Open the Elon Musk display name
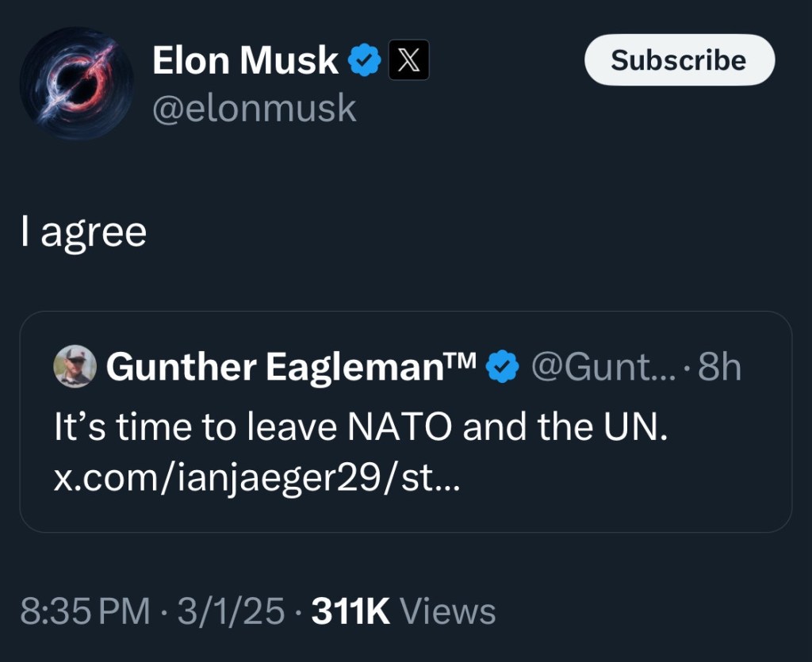The image size is (812, 662). coord(245,61)
